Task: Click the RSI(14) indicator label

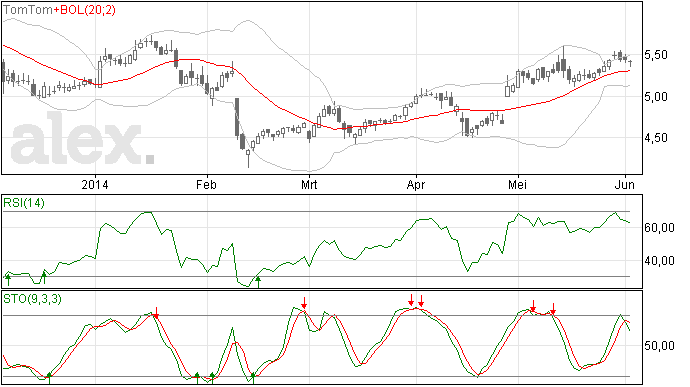Action: coord(24,203)
